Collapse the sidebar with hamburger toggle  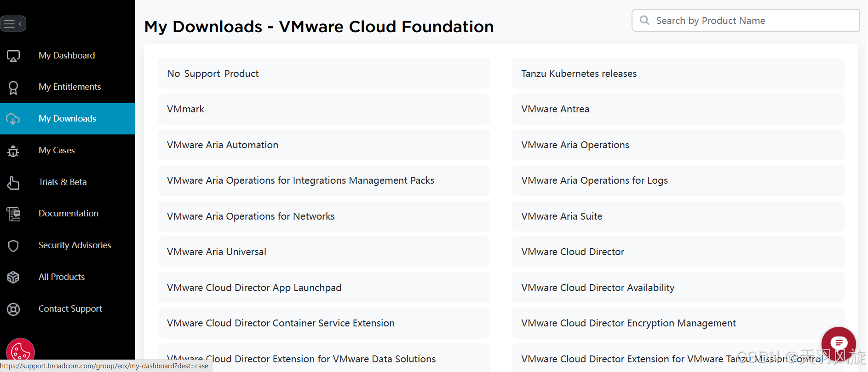click(13, 23)
